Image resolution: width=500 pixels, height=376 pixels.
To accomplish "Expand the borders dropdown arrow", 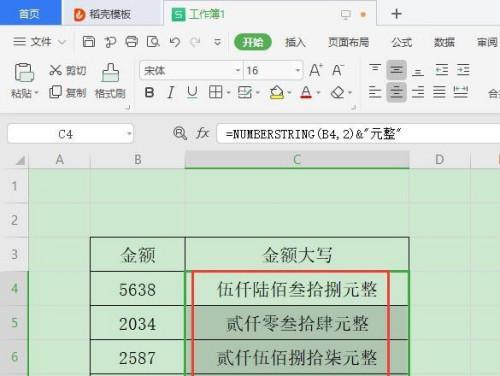I will click(x=228, y=92).
